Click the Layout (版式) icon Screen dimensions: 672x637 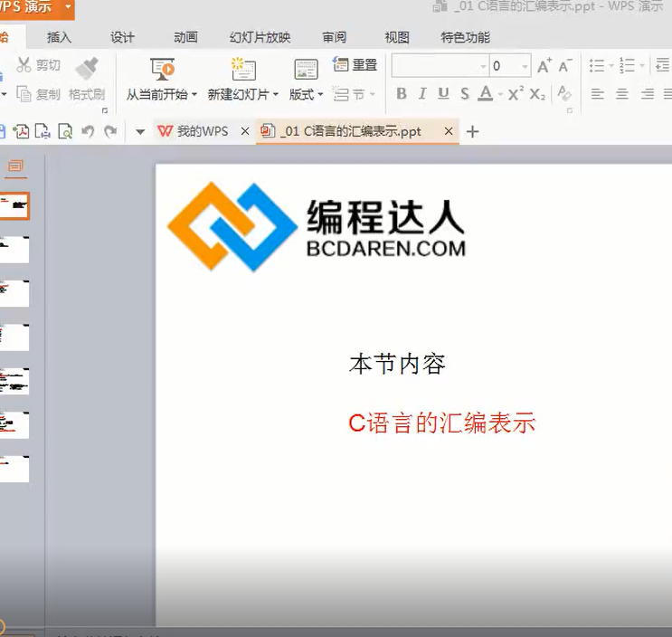click(306, 70)
